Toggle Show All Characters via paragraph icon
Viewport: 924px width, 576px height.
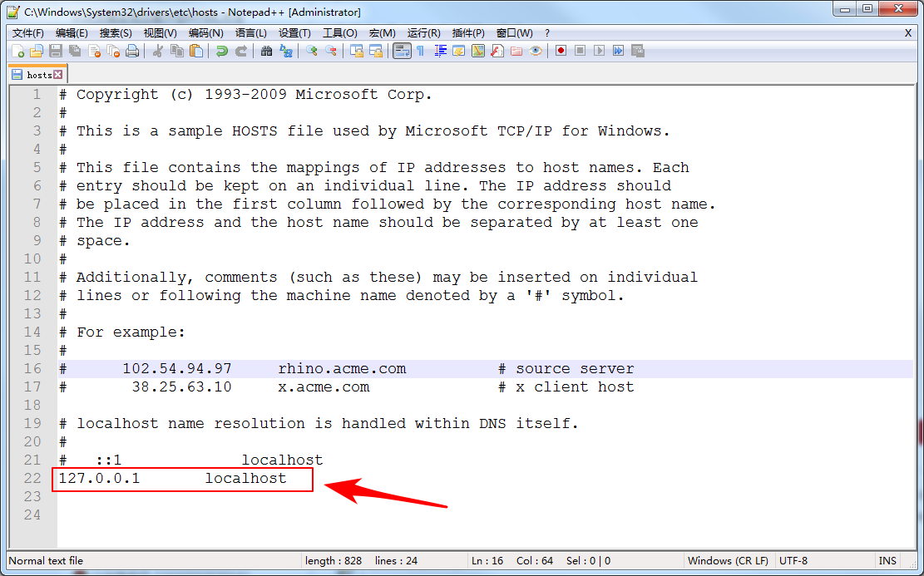click(x=419, y=52)
